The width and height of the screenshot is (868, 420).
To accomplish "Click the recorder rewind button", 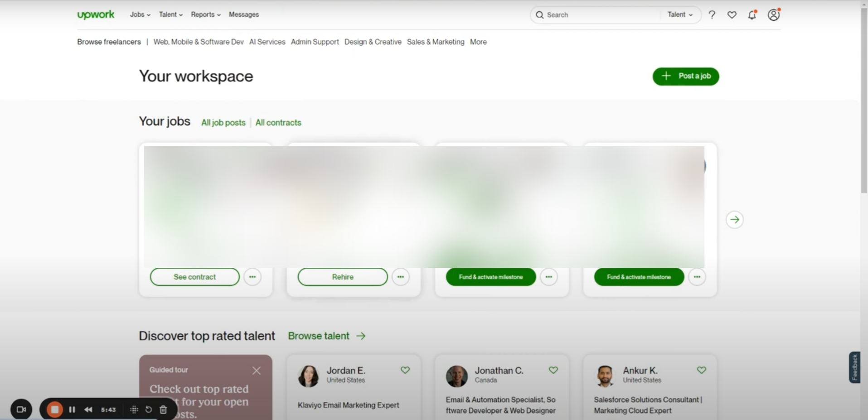I will (88, 410).
